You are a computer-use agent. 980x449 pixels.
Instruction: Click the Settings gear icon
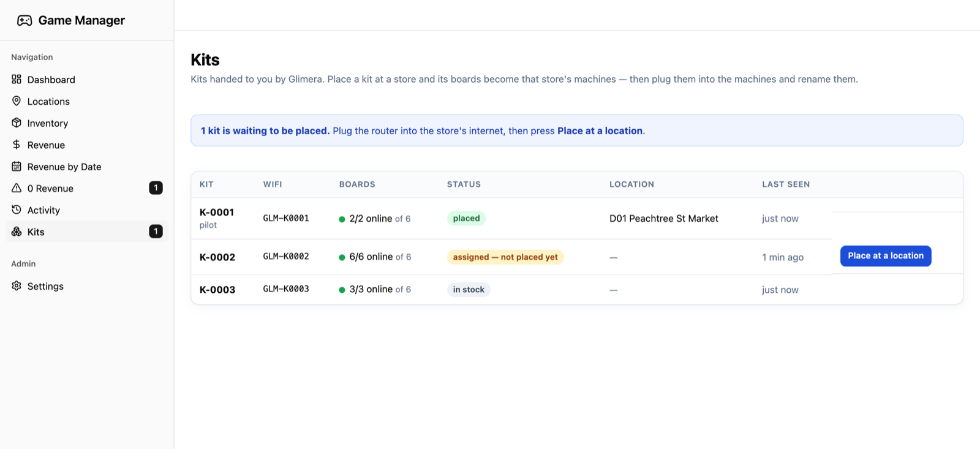pos(17,285)
